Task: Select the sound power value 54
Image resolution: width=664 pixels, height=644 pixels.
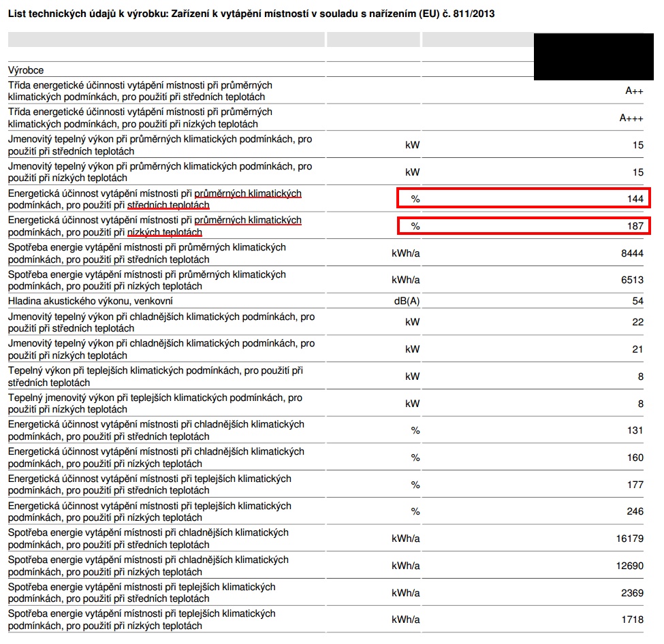Action: 637,301
